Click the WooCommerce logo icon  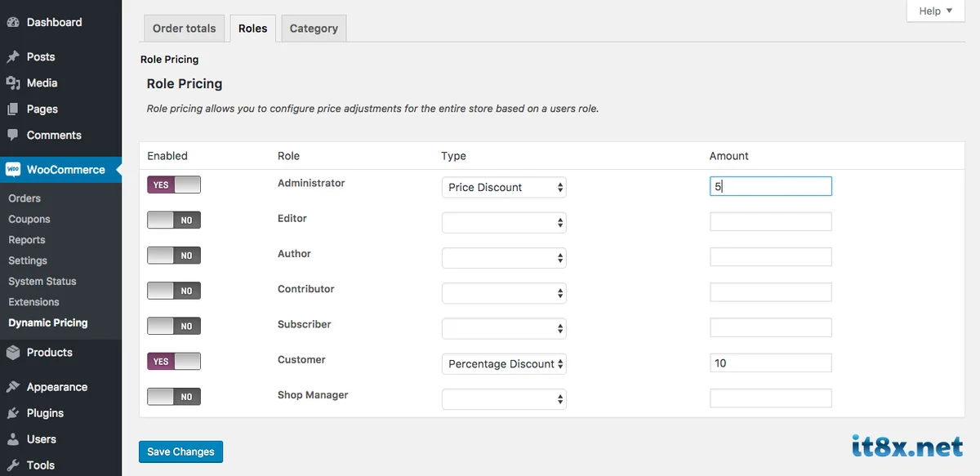pos(13,170)
